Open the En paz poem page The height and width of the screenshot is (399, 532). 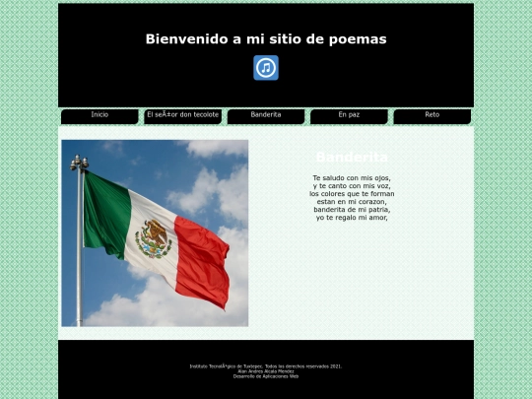click(x=349, y=116)
